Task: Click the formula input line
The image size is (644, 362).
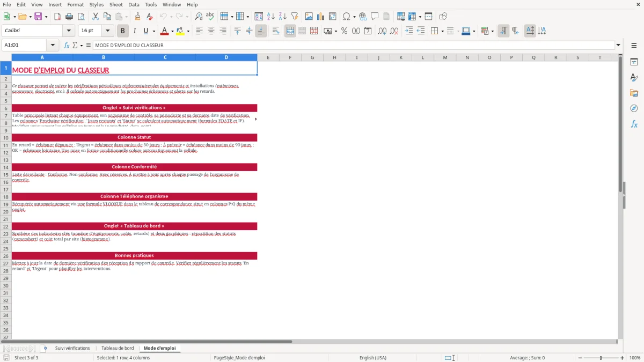Action: click(x=354, y=45)
